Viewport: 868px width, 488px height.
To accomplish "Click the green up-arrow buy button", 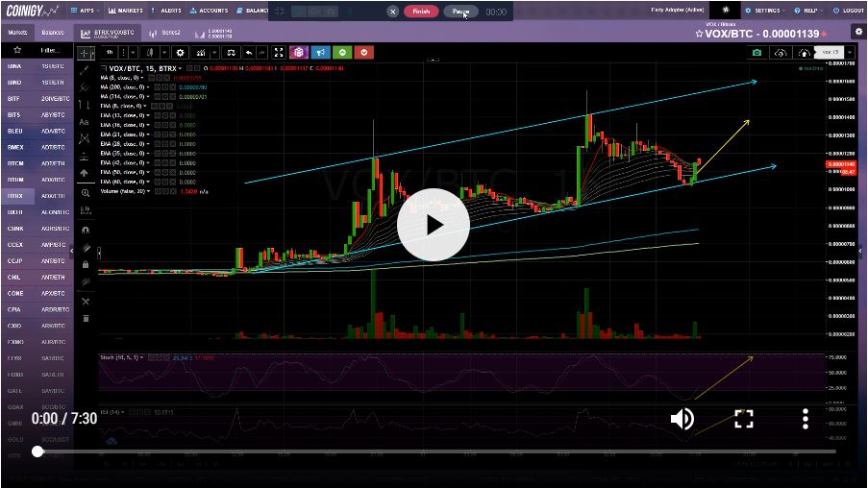I will [x=342, y=53].
